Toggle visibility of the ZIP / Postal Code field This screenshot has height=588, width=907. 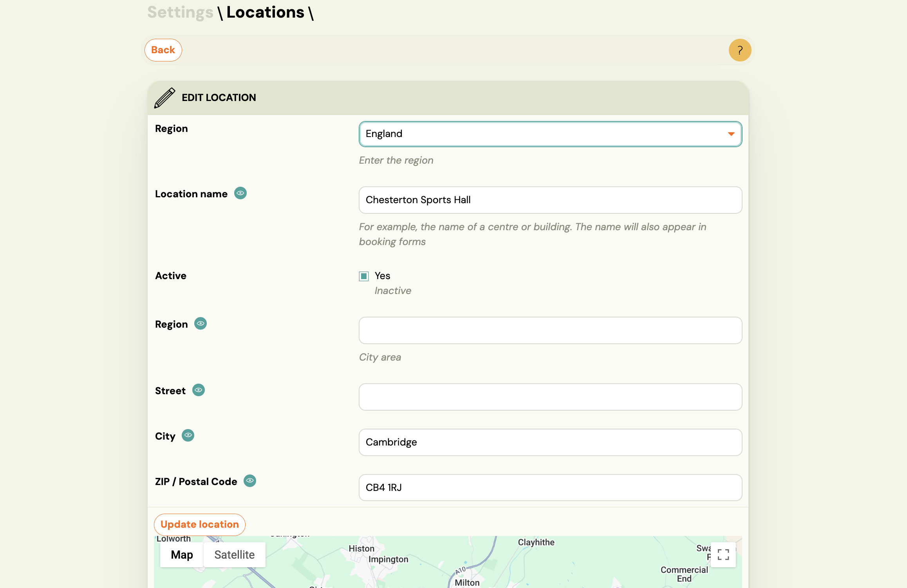coord(250,481)
